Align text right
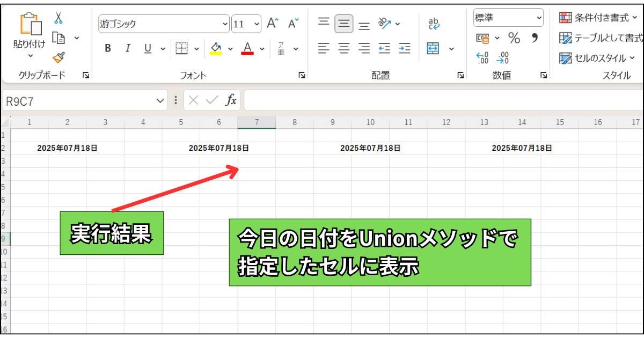Viewport: 644px width, 338px height. (x=364, y=48)
